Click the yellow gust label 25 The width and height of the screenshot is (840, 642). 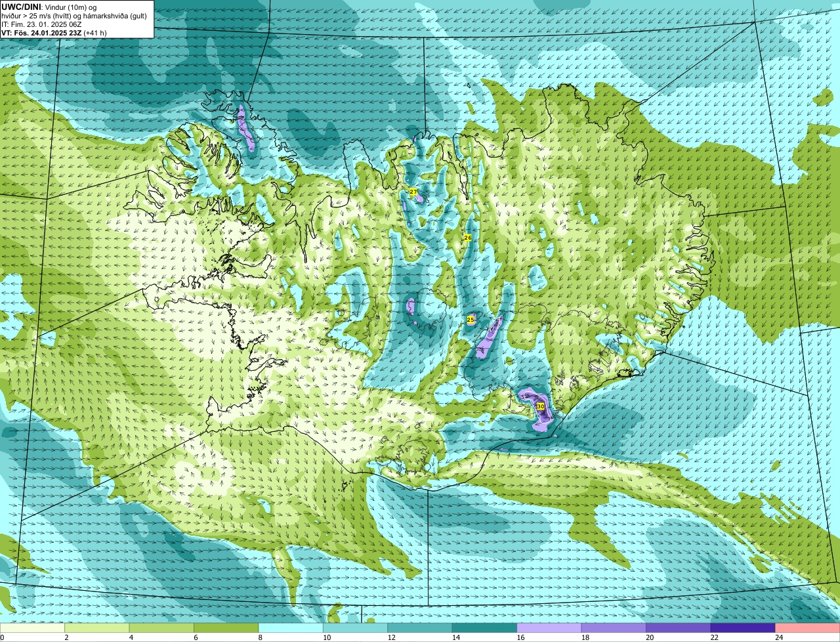tap(471, 319)
